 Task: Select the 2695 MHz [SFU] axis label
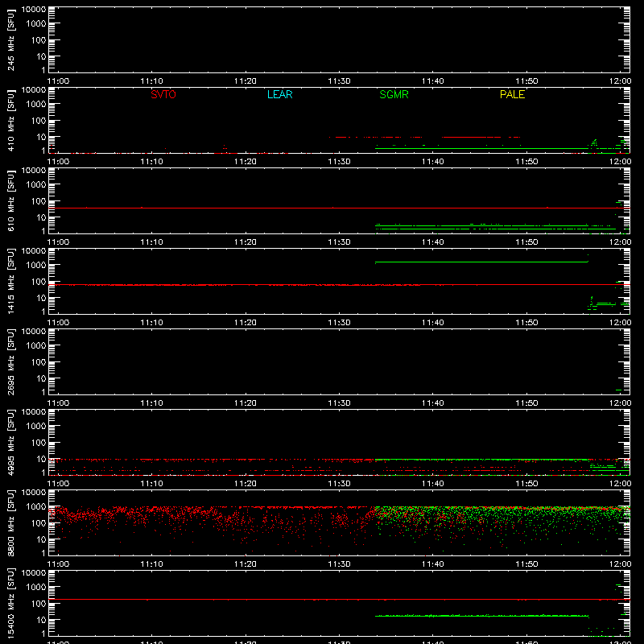pyautogui.click(x=11, y=361)
